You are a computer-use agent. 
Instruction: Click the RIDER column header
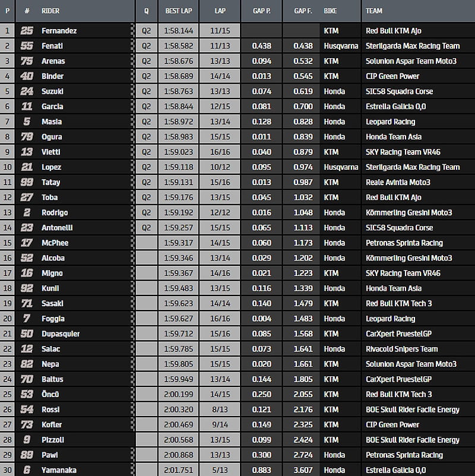(51, 11)
